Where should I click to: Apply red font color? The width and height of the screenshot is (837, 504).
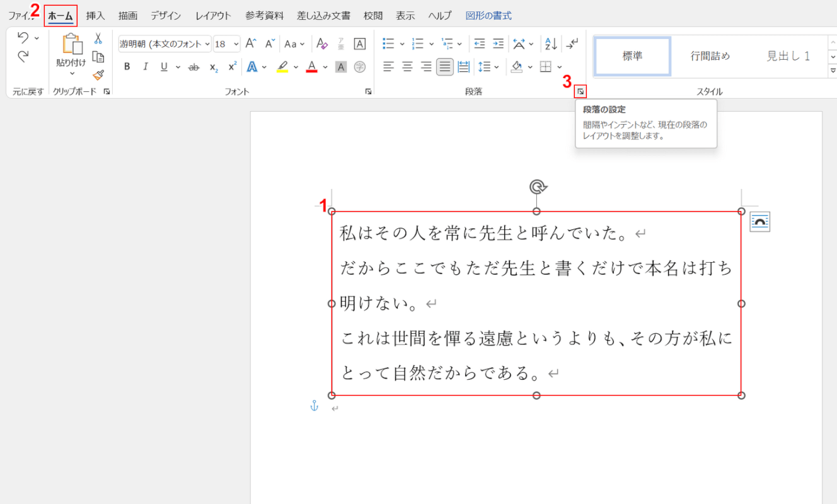[311, 67]
